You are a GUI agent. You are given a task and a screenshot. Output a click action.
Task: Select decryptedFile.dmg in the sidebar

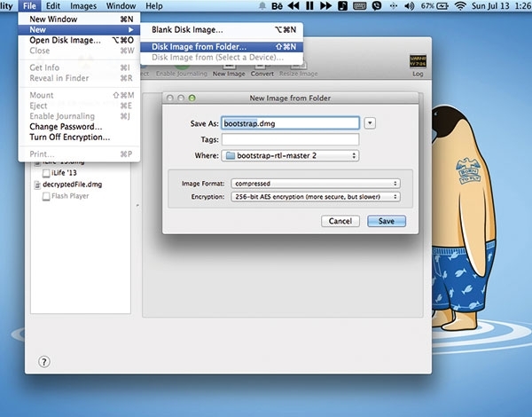[x=68, y=185]
